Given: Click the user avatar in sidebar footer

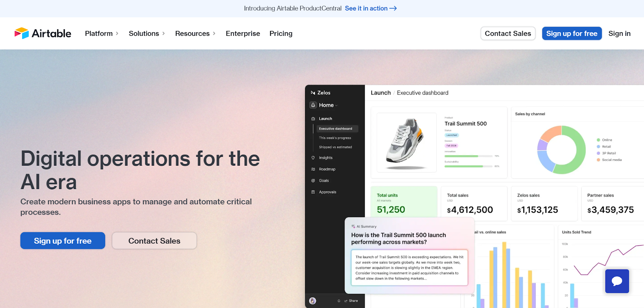Looking at the screenshot, I should click(x=313, y=301).
